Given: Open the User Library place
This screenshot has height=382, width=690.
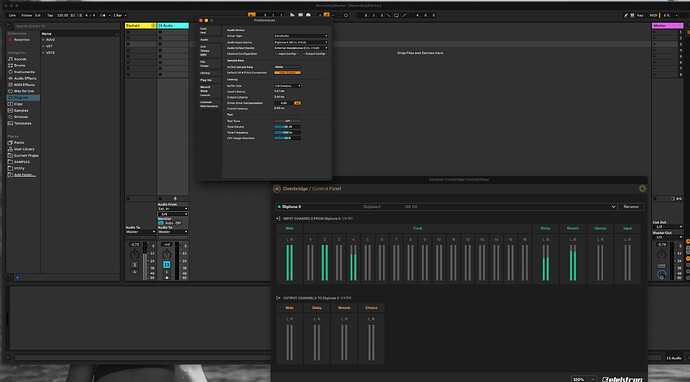Looking at the screenshot, I should 24,149.
